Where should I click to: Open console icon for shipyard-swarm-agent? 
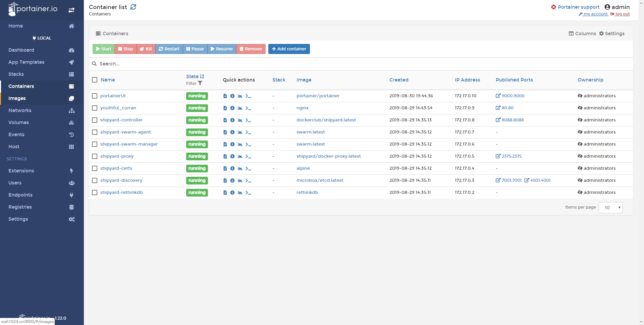248,132
